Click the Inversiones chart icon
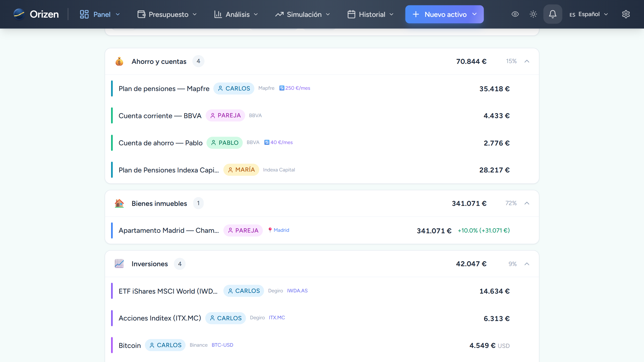This screenshot has width=644, height=362. [119, 264]
